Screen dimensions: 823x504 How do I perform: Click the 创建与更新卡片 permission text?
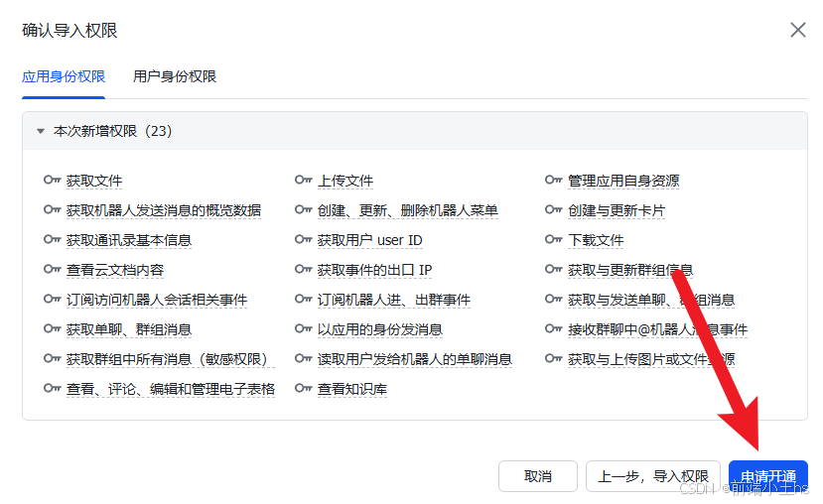(x=617, y=211)
